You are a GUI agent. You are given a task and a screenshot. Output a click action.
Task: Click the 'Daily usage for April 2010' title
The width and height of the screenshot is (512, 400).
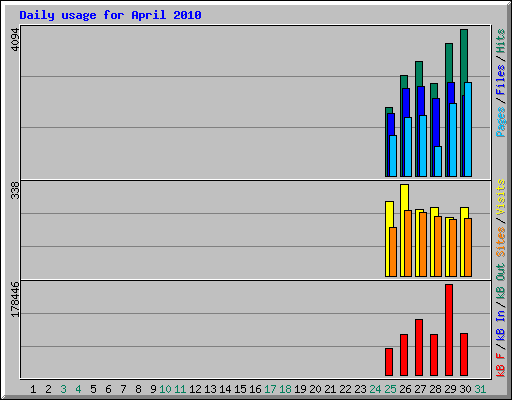click(110, 16)
